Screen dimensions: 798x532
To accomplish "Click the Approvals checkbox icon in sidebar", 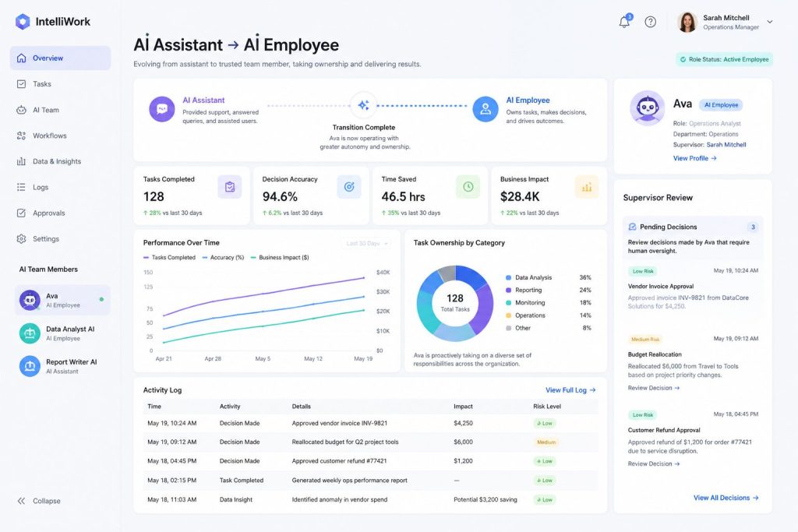I will pos(21,213).
